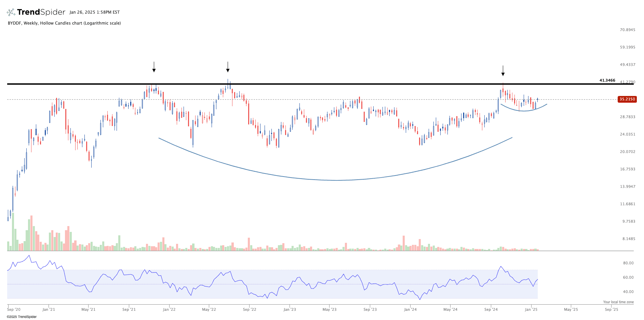
Task: Click the red 35.2150 current price tag
Action: [x=627, y=99]
